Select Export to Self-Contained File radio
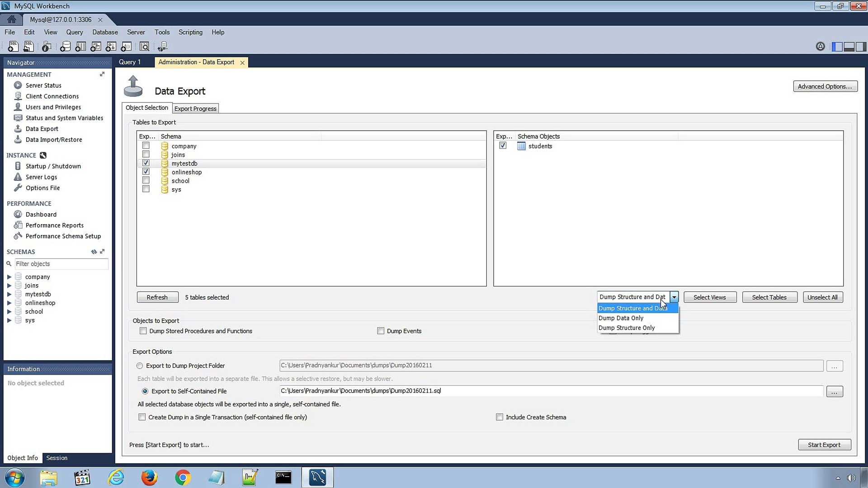868x488 pixels. coord(145,391)
